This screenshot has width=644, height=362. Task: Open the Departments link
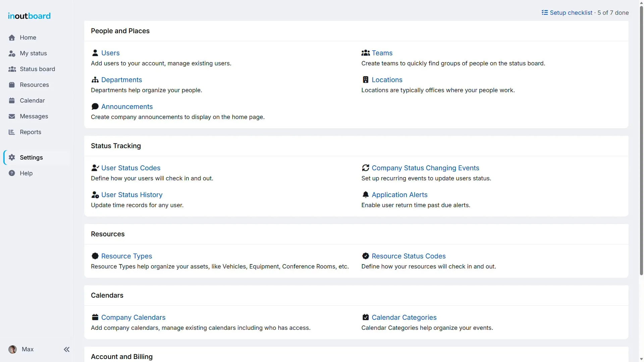[x=121, y=80]
